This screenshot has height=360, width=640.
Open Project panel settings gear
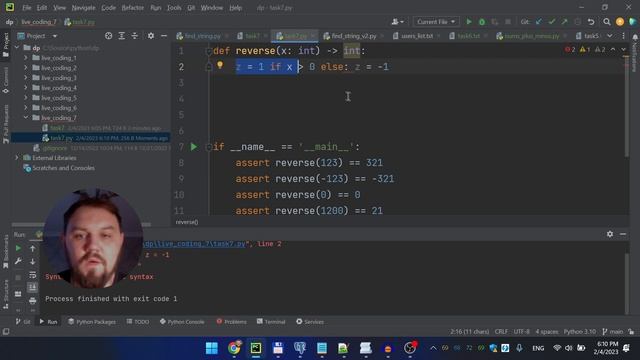click(151, 36)
